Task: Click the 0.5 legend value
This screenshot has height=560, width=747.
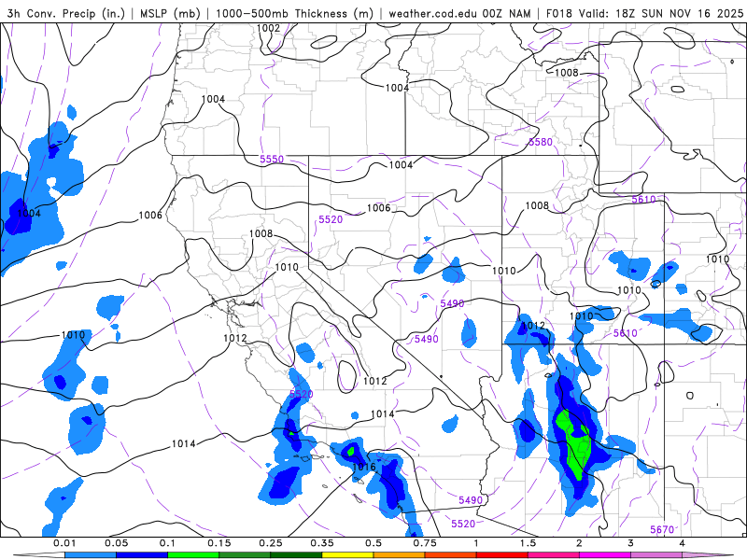Action: pyautogui.click(x=373, y=543)
